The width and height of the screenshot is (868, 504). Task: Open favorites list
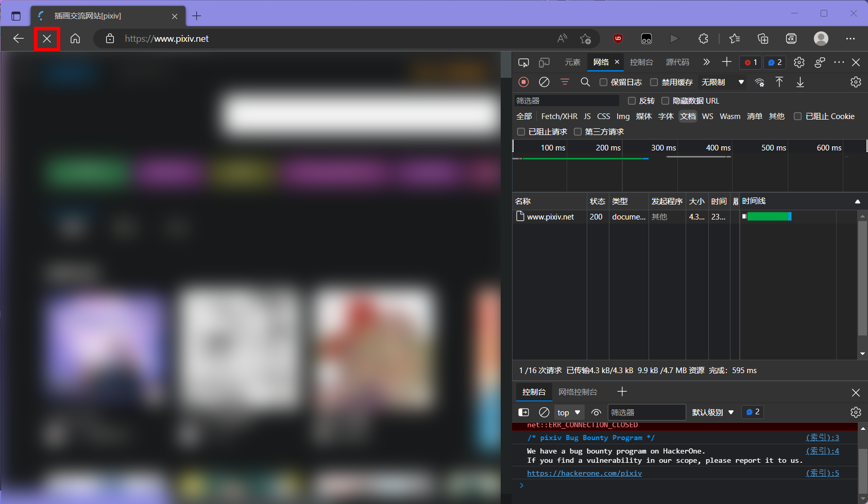(735, 39)
